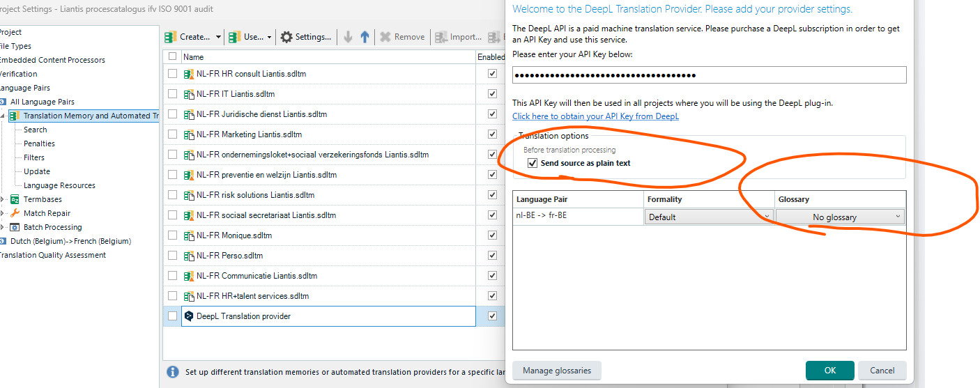Screen dimensions: 980x388
Task: Select the Filters tree item
Action: tap(34, 157)
